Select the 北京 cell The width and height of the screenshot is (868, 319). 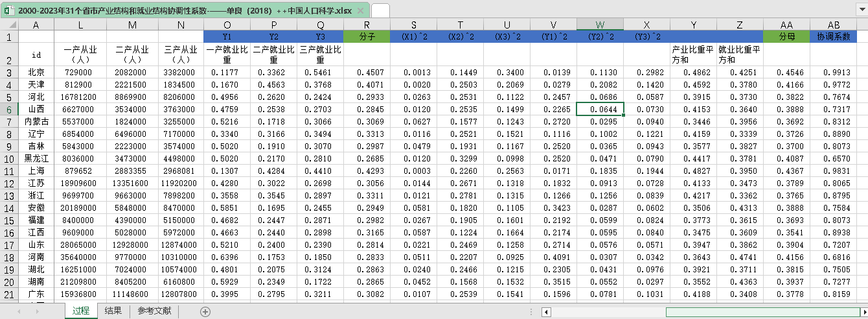(x=36, y=73)
